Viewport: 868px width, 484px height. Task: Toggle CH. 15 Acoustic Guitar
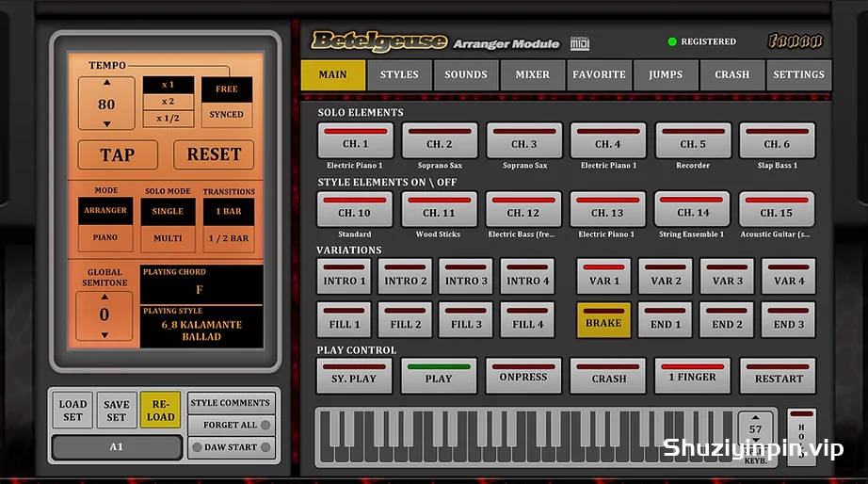776,209
